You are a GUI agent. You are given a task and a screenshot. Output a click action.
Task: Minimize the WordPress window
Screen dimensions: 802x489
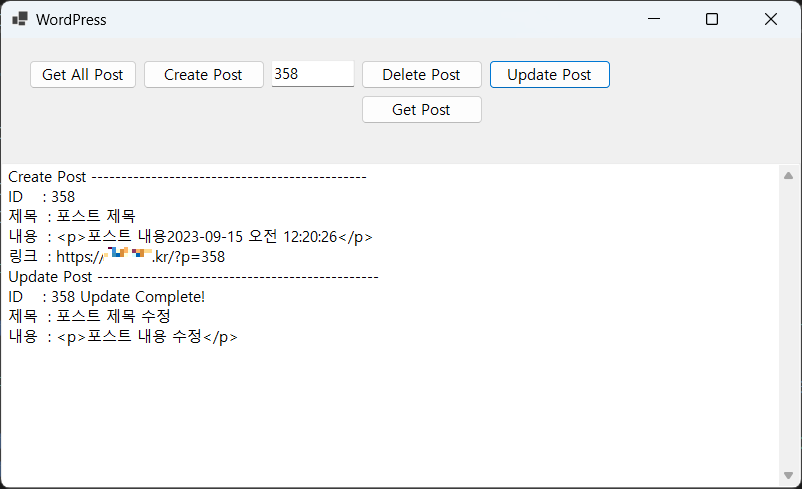654,19
